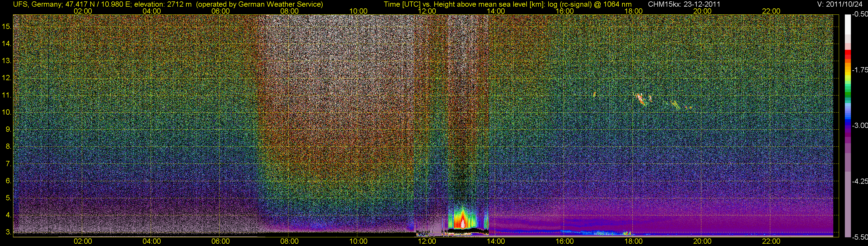Click the height axis label 9 km

pos(8,129)
